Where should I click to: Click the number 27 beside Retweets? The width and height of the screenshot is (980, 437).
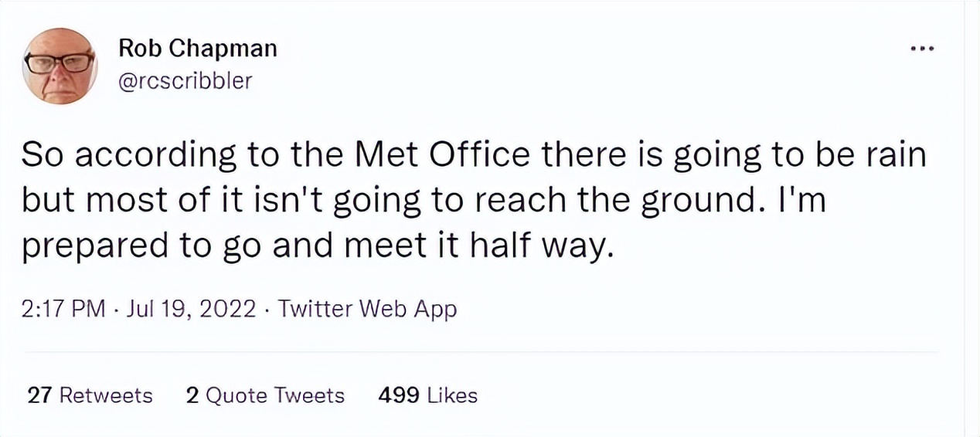click(39, 395)
